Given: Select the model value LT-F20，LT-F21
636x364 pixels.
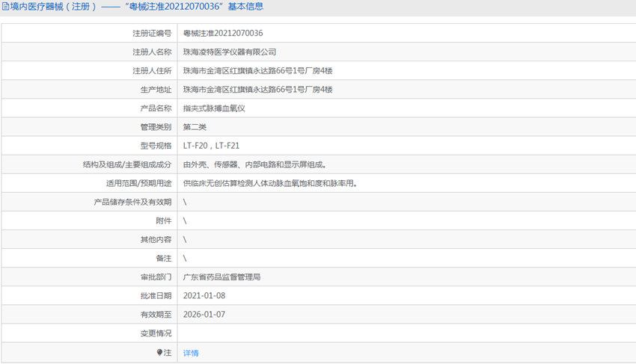Looking at the screenshot, I should pyautogui.click(x=211, y=146).
